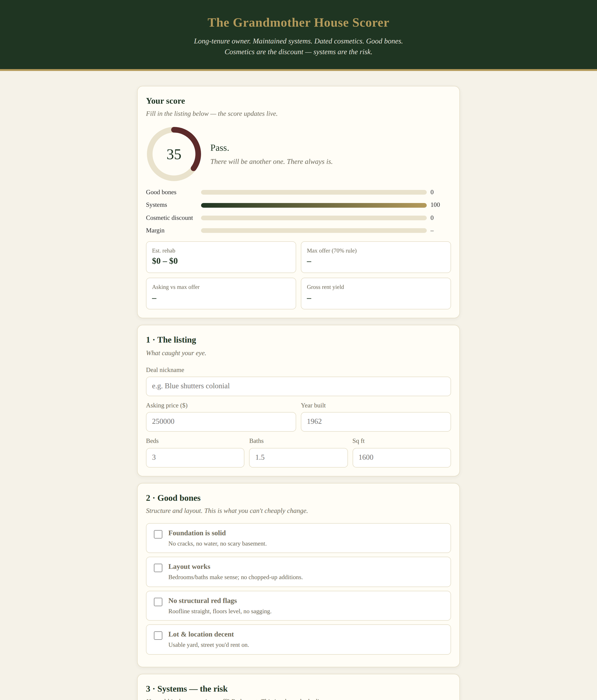Click the '2 · Good bones' heading
This screenshot has width=597, height=700.
(x=173, y=498)
